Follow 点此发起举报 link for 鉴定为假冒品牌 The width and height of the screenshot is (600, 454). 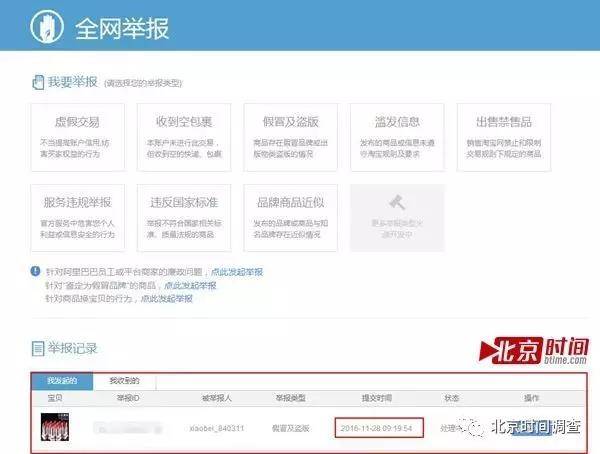pyautogui.click(x=190, y=285)
